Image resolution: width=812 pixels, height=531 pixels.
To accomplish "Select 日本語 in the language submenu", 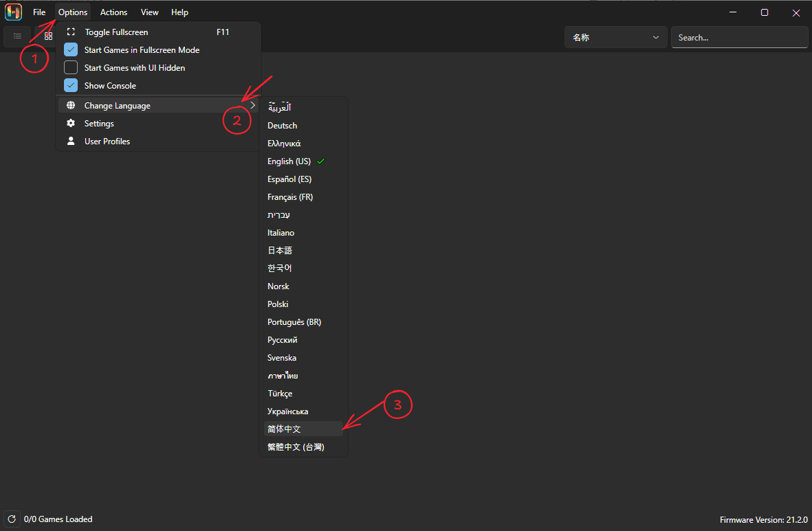I will [280, 251].
